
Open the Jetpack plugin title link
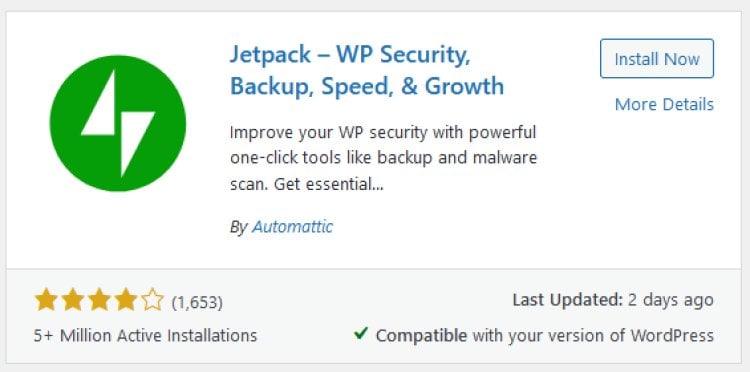(367, 71)
